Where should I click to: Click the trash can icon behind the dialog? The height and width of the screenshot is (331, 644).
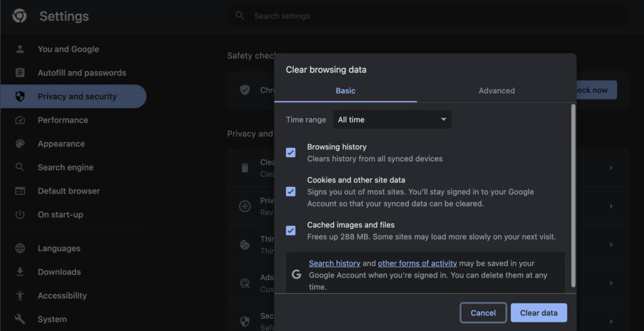coord(245,168)
